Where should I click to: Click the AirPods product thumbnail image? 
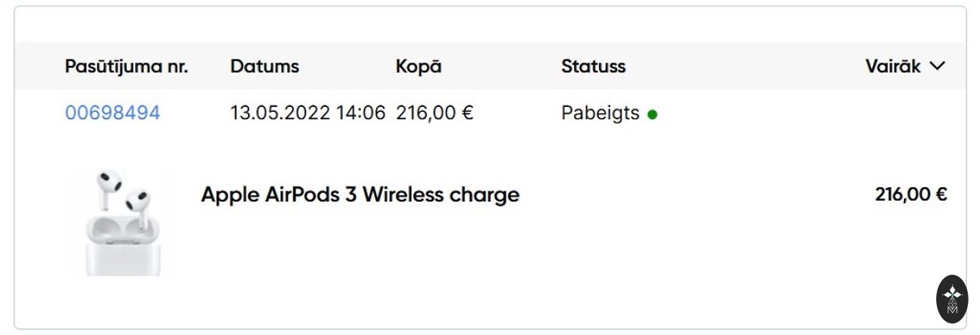(123, 223)
